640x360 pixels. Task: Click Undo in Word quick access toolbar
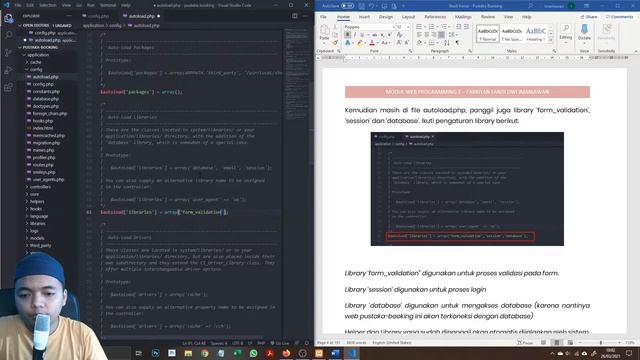371,6
